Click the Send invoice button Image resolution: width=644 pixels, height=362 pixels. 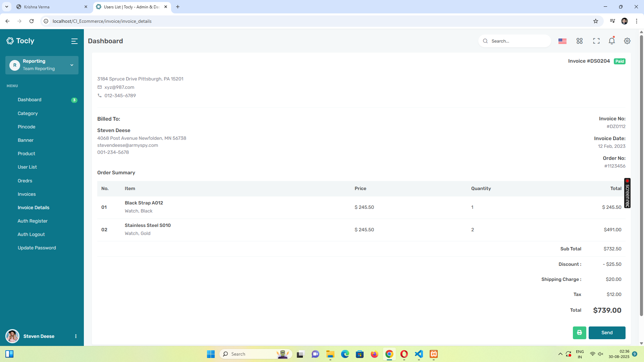pos(607,333)
